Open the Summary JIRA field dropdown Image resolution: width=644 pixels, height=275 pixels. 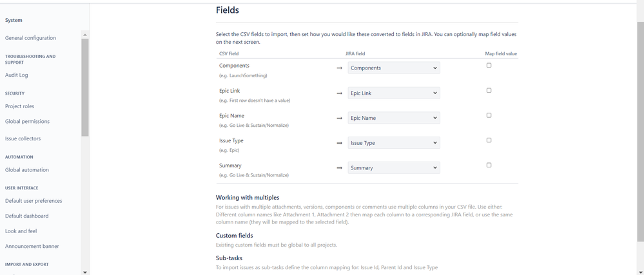pyautogui.click(x=394, y=168)
